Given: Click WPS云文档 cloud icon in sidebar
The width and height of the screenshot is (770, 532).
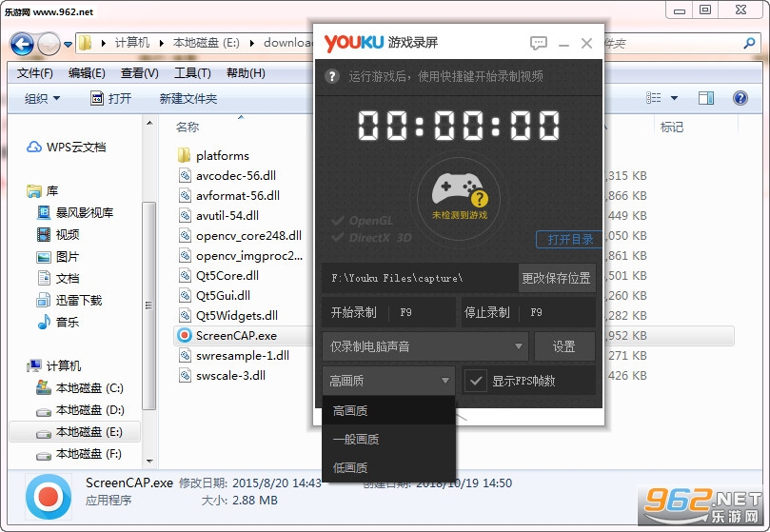Looking at the screenshot, I should click(34, 147).
